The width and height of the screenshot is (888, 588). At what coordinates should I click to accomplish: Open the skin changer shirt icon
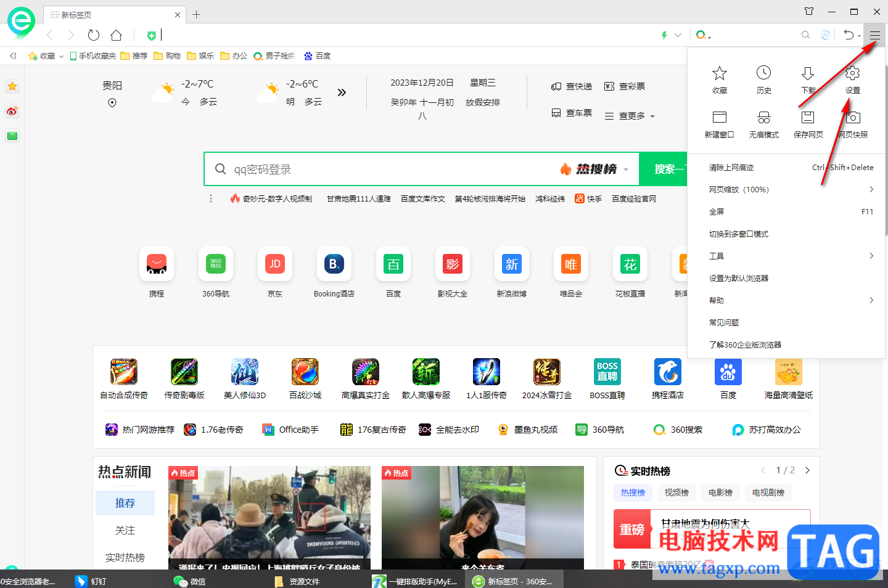[x=809, y=11]
